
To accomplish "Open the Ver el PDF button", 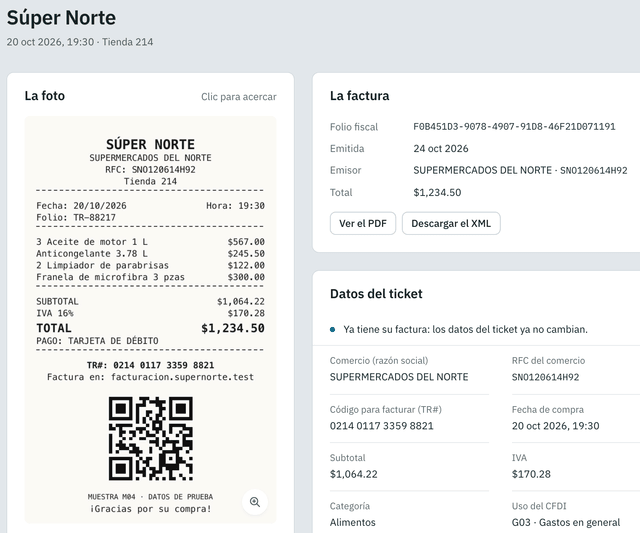I will tap(362, 223).
